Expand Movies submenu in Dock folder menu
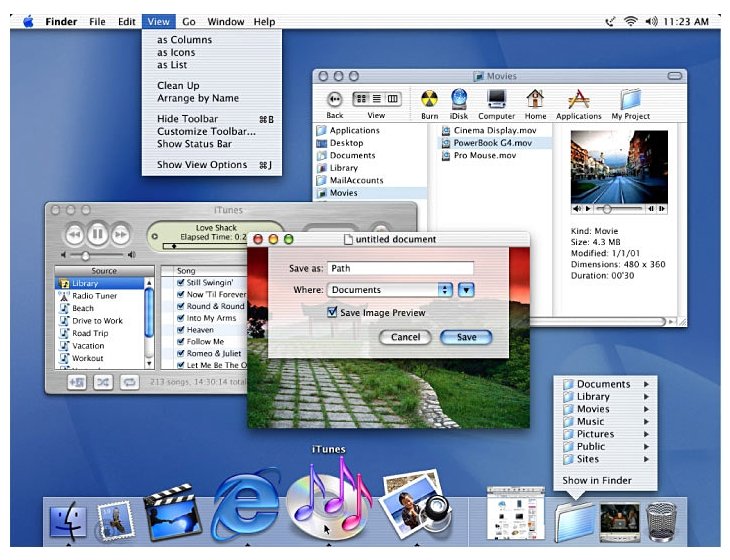The width and height of the screenshot is (730, 560). [646, 409]
